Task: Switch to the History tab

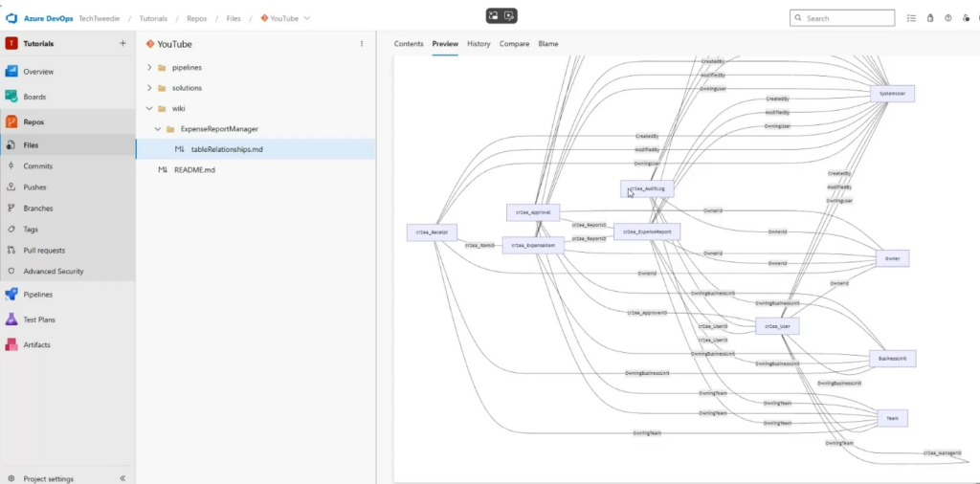Action: pos(479,44)
